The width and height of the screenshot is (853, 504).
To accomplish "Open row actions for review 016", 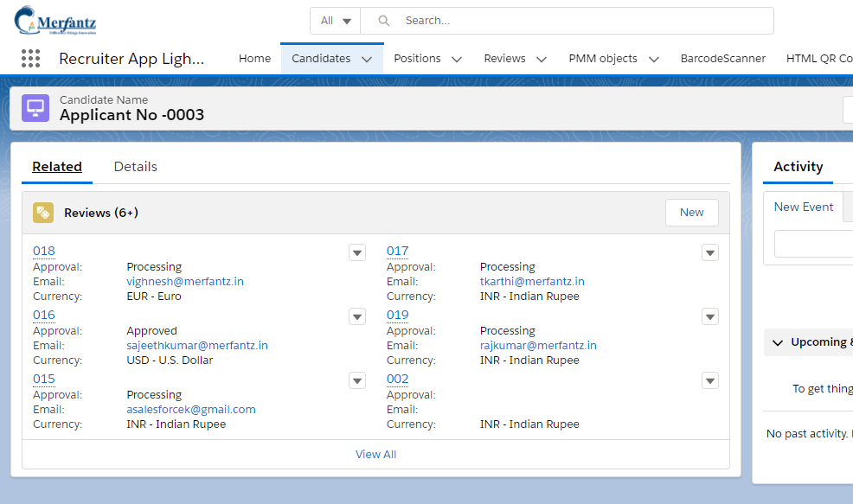I will tap(356, 316).
